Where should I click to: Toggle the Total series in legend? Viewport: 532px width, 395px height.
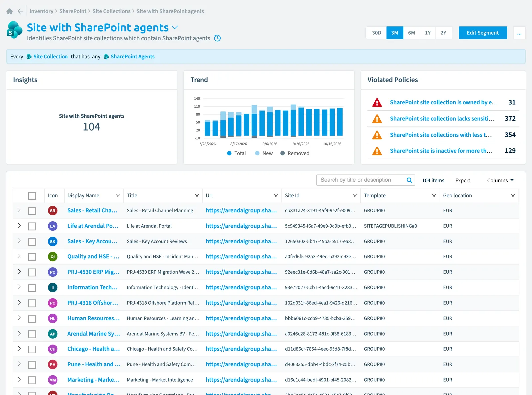click(237, 153)
